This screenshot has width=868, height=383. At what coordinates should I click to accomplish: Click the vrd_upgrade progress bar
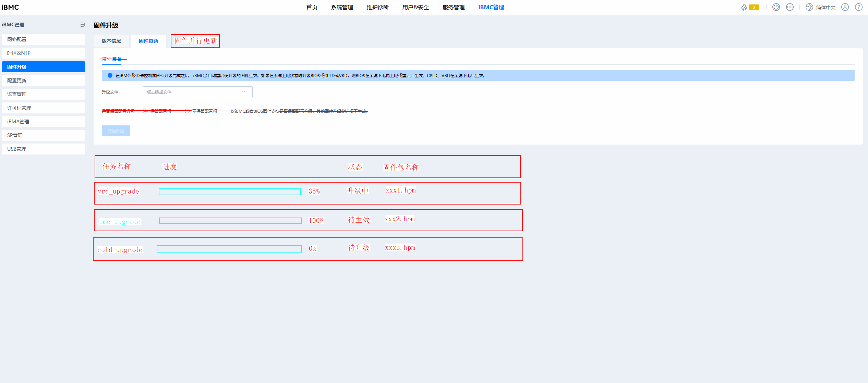tap(229, 192)
